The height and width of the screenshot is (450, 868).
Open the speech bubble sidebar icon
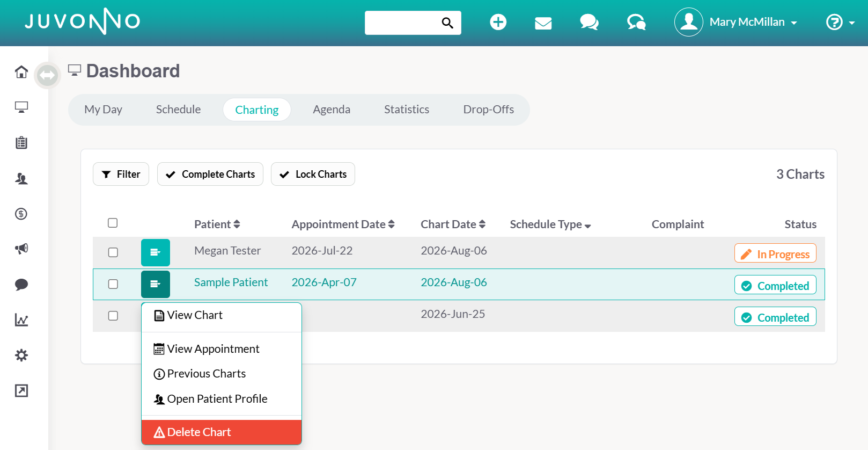click(x=21, y=285)
